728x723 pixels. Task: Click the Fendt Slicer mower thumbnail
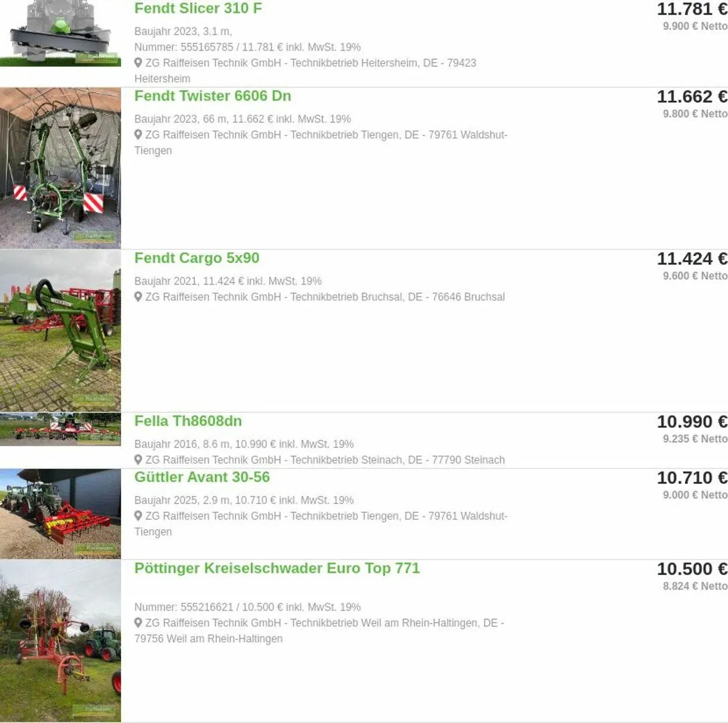pos(61,33)
